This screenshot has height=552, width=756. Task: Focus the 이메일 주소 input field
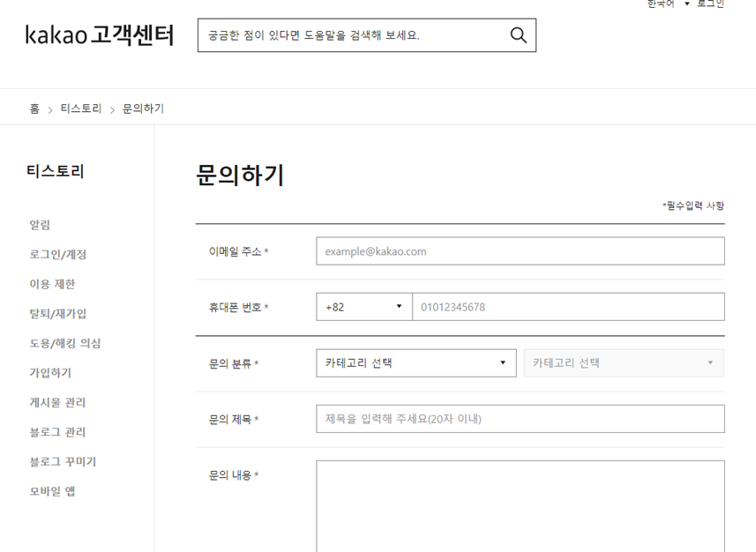[520, 250]
